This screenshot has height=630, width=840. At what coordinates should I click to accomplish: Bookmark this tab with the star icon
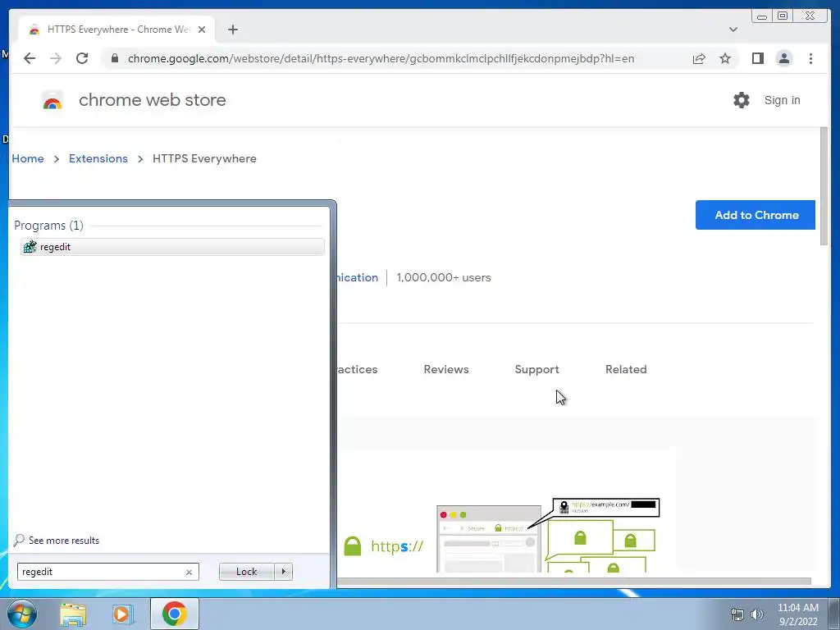click(x=725, y=58)
